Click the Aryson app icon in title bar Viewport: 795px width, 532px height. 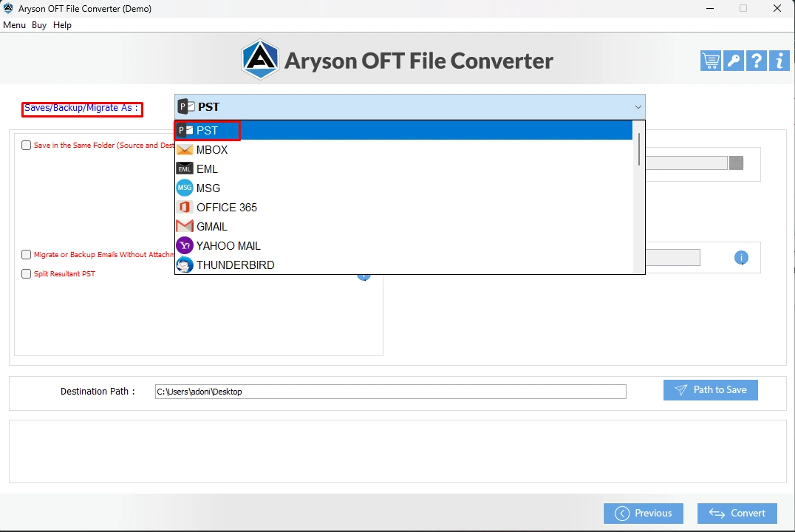8,8
